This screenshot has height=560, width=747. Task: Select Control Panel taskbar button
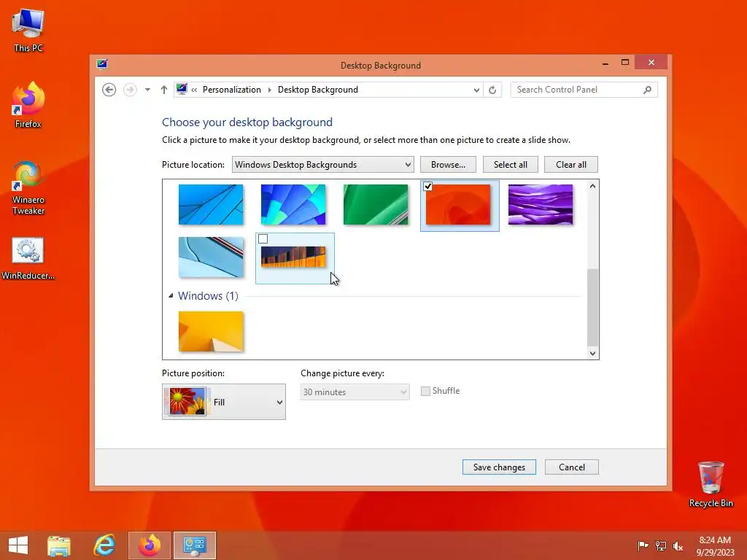pos(195,545)
